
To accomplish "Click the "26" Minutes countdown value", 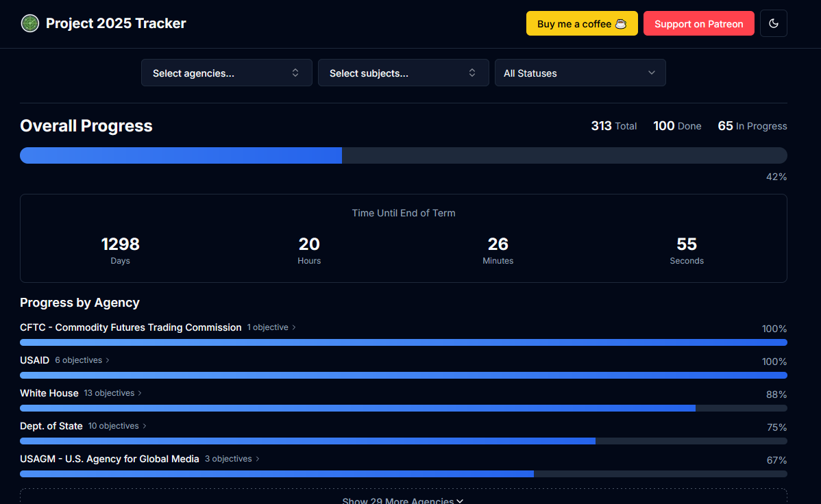I will coord(498,244).
